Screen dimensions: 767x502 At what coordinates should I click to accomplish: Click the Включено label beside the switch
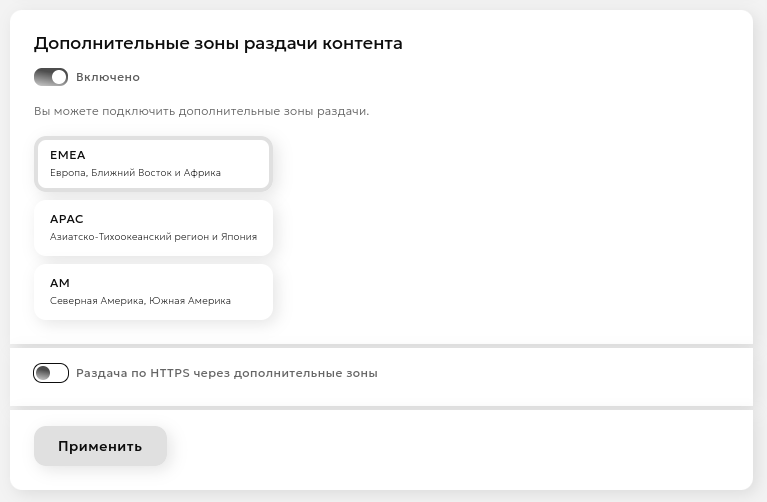pyautogui.click(x=108, y=77)
